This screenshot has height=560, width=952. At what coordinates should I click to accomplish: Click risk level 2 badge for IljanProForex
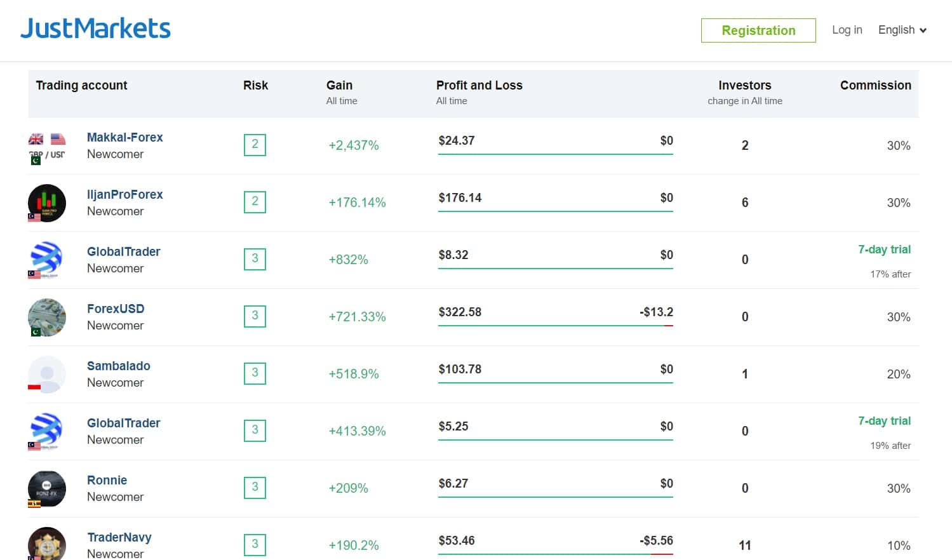pos(255,202)
